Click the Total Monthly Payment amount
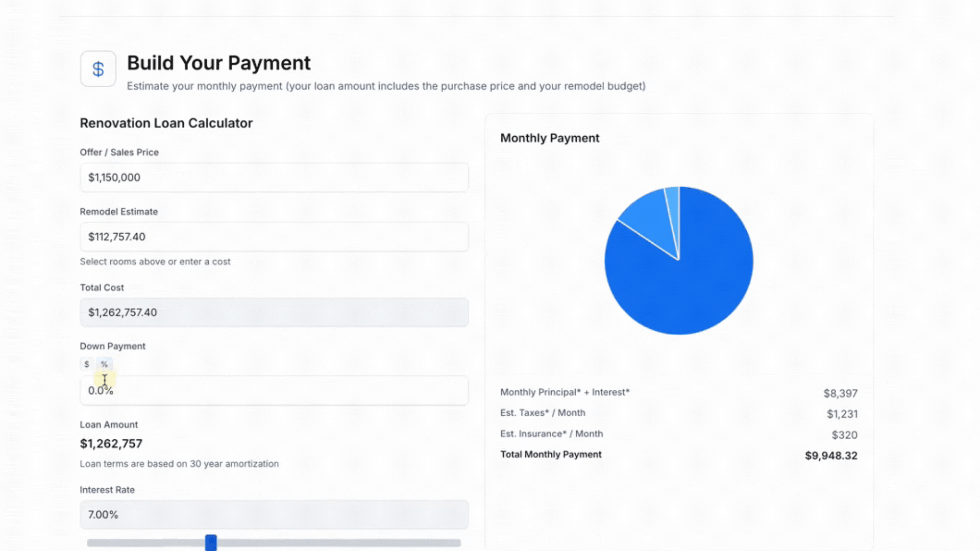This screenshot has height=551, width=980. pyautogui.click(x=831, y=456)
